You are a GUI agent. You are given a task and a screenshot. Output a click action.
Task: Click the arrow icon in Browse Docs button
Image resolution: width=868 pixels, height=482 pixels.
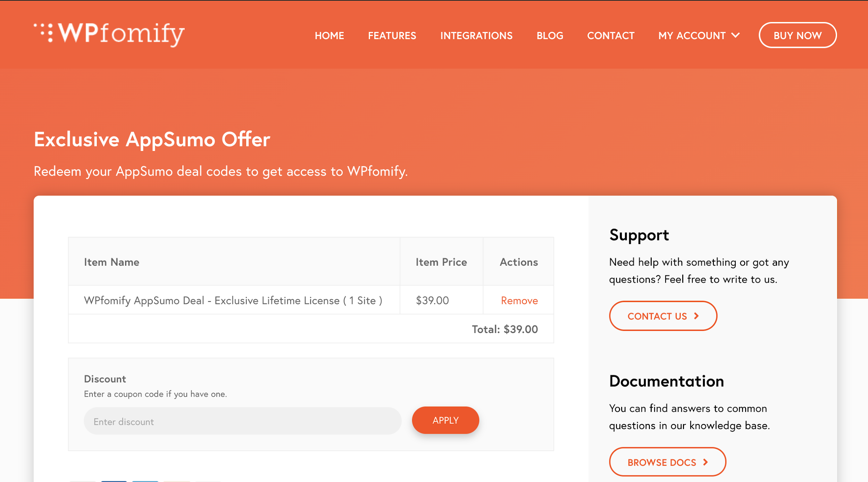pos(705,462)
